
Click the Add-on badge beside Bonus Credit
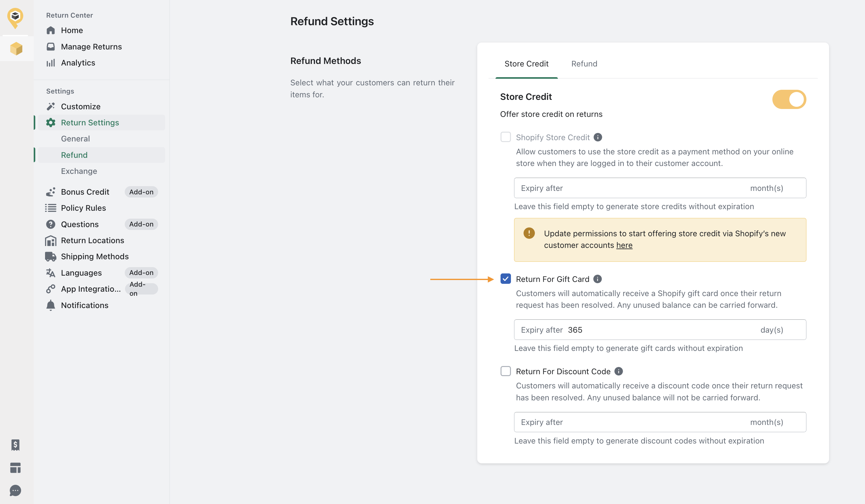click(141, 192)
